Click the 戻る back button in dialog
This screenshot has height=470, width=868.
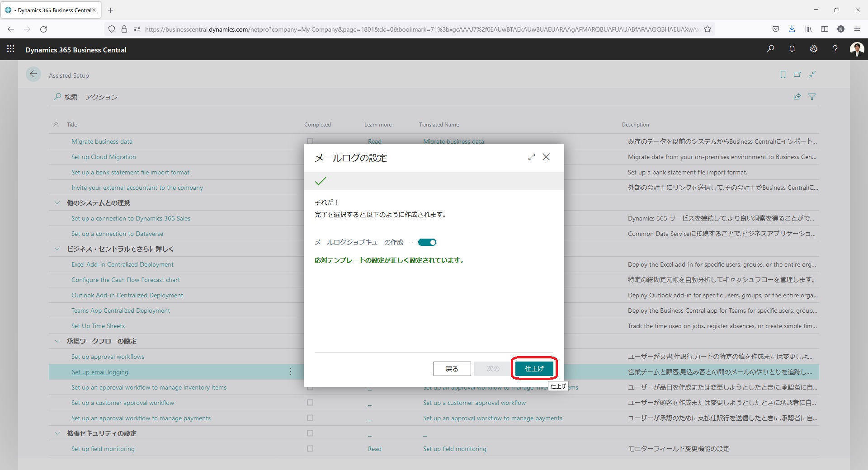pos(452,369)
